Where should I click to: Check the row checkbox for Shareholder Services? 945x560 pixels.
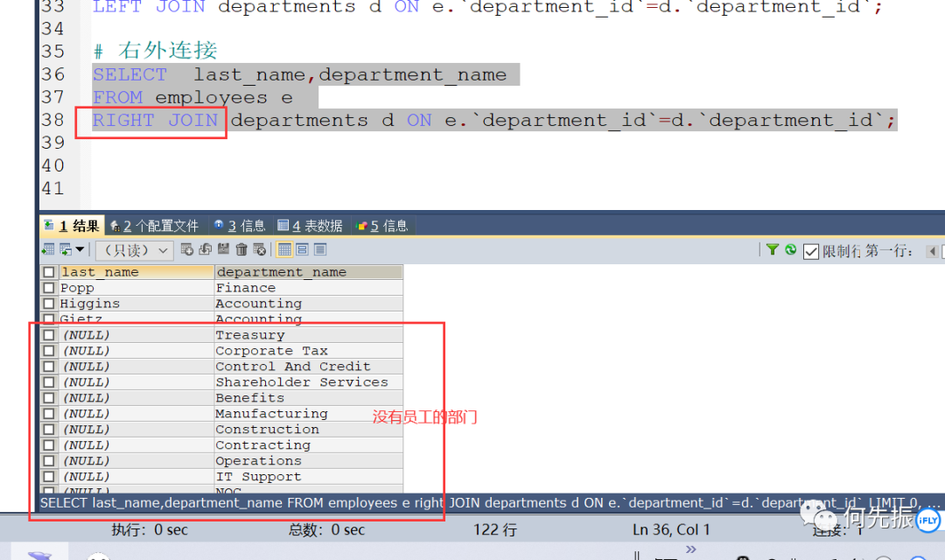49,382
